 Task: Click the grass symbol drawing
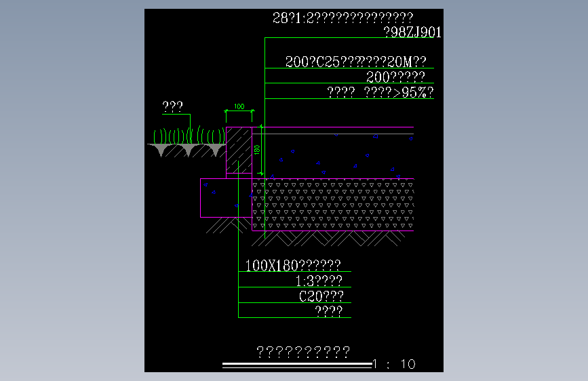[x=189, y=136]
